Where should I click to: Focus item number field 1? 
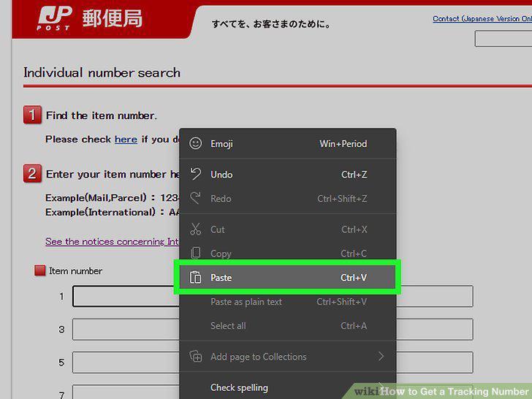[x=126, y=296]
